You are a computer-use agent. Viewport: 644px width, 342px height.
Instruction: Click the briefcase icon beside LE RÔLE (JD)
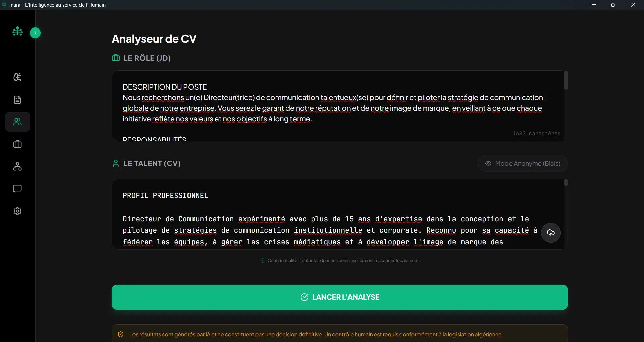(x=116, y=58)
